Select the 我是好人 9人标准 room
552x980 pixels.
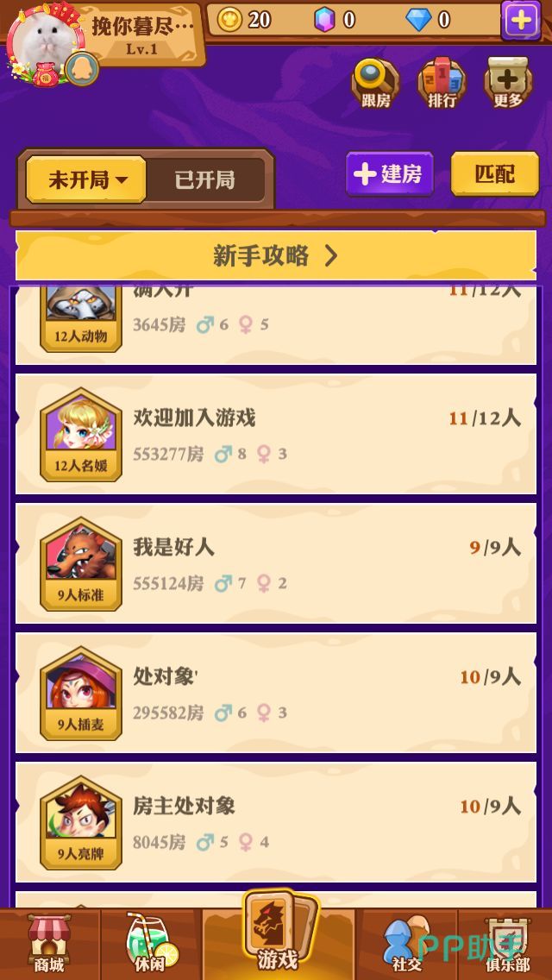(x=276, y=563)
